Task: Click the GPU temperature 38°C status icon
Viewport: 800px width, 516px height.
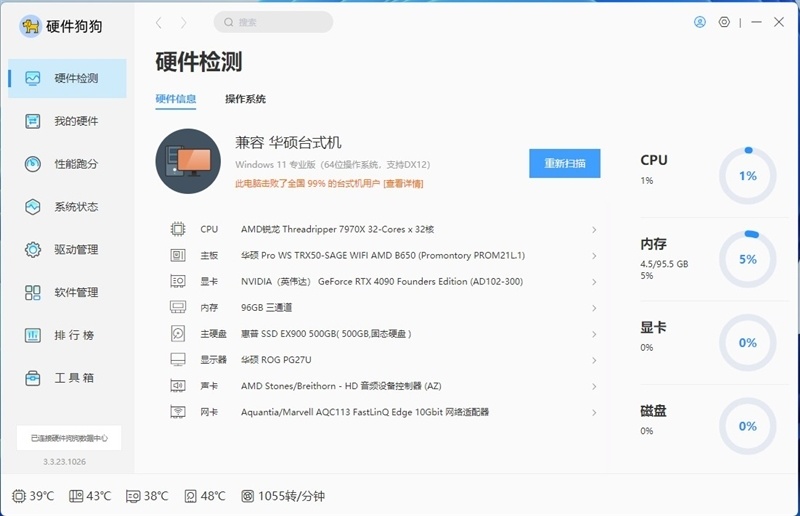Action: coord(133,496)
